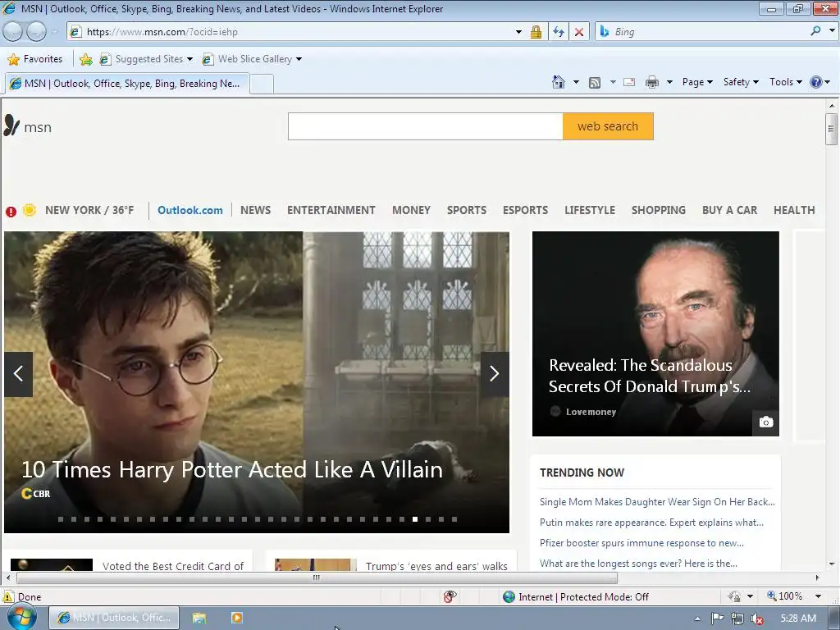Click the MSN butterfly logo
The height and width of the screenshot is (630, 840).
tap(11, 126)
